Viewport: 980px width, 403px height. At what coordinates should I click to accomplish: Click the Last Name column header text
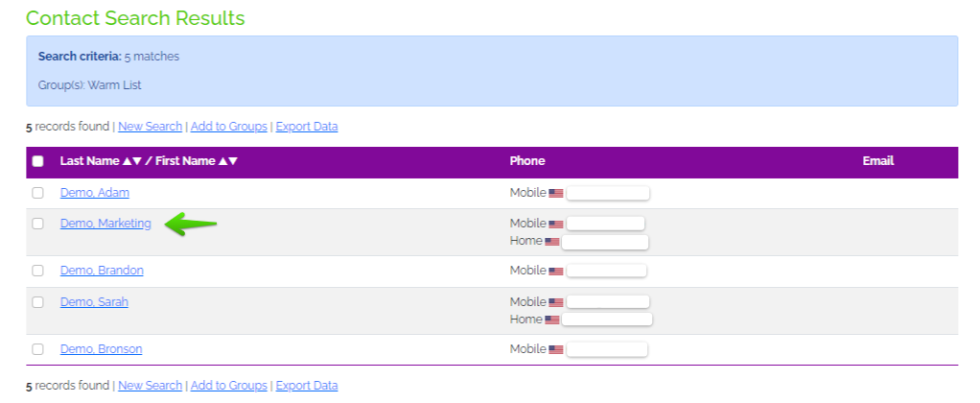(89, 161)
